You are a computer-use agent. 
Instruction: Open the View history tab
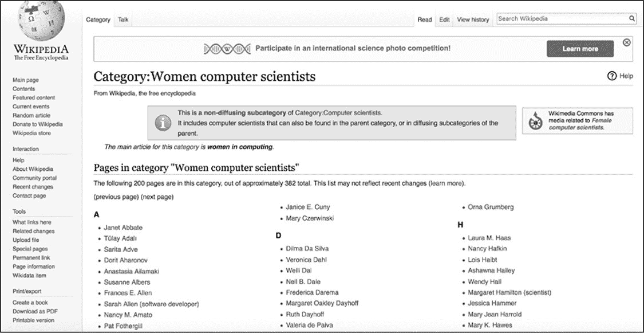coord(473,19)
